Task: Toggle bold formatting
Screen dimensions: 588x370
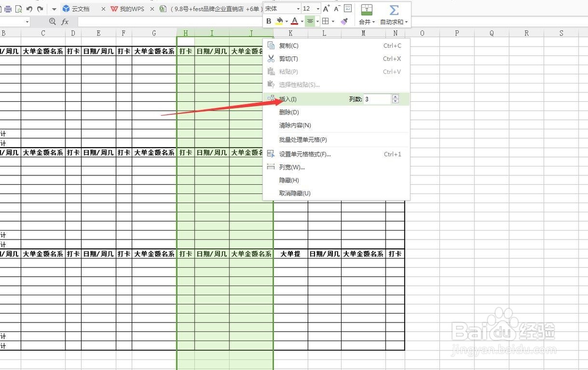Action: click(x=269, y=21)
